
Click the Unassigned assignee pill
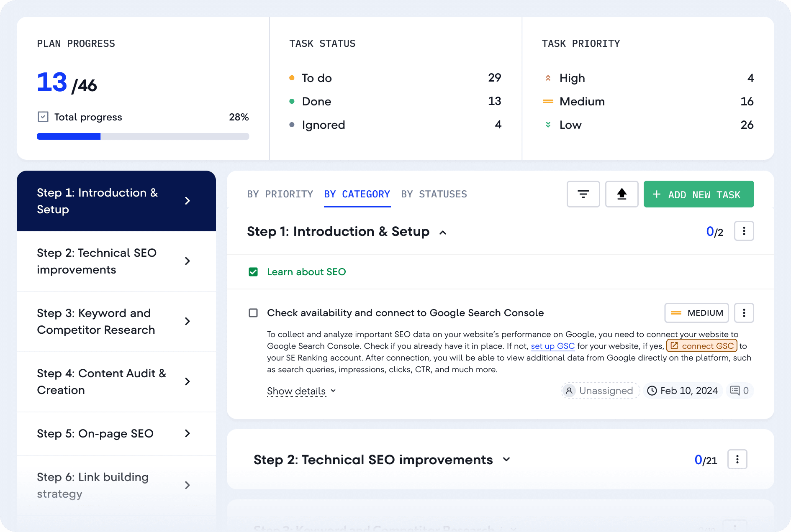click(600, 391)
